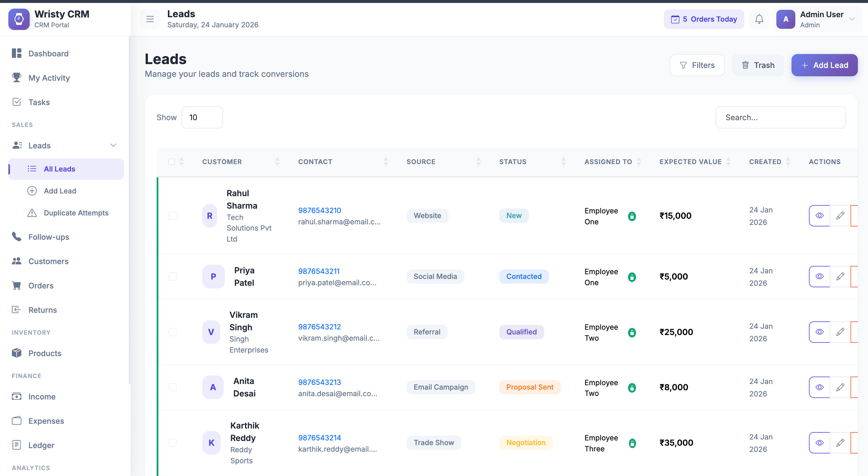The width and height of the screenshot is (868, 476).
Task: Click the Orders Today calendar badge
Action: point(704,19)
